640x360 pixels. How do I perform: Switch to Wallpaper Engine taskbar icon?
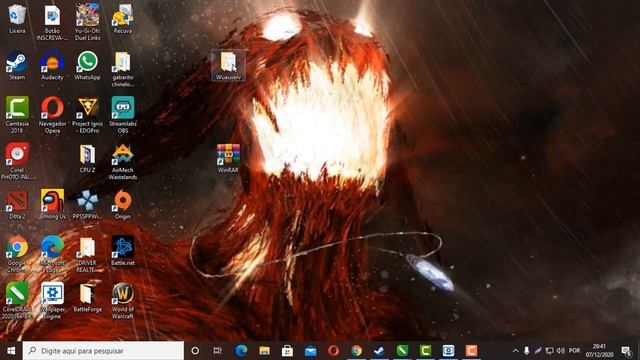tap(448, 351)
